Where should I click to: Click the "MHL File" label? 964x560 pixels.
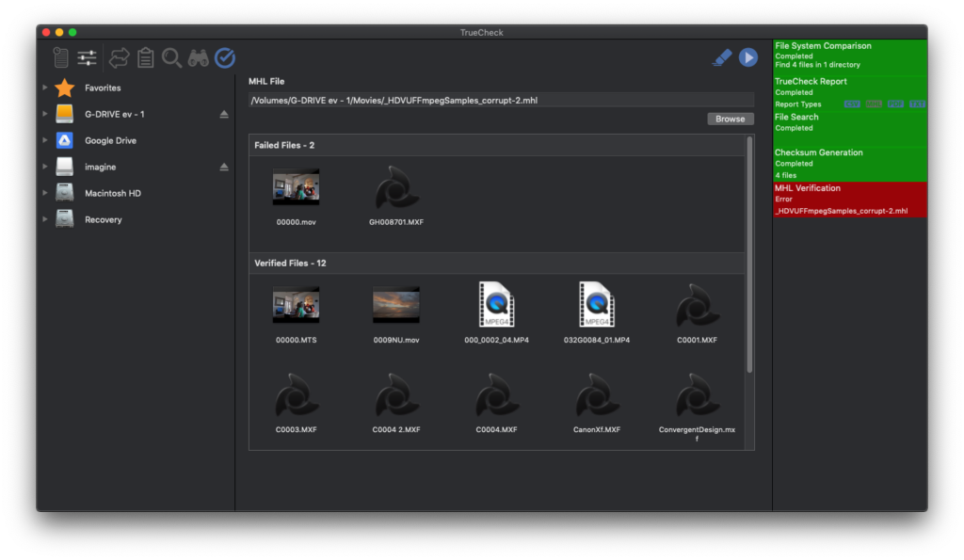pyautogui.click(x=266, y=81)
